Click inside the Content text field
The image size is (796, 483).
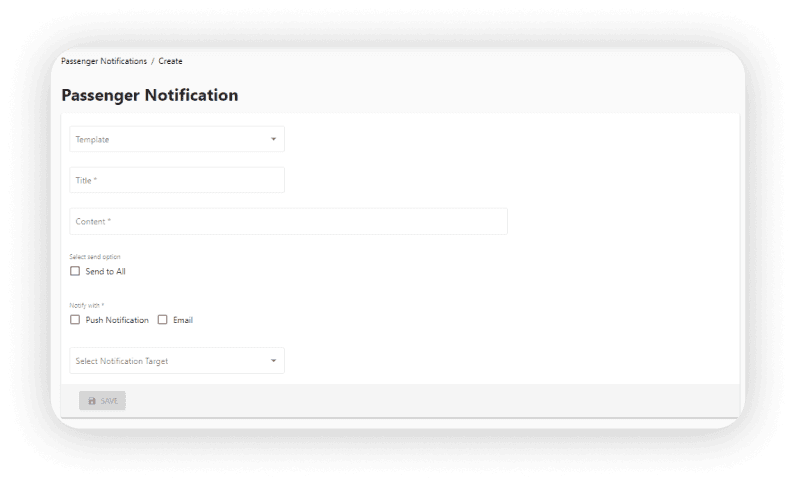coord(288,221)
